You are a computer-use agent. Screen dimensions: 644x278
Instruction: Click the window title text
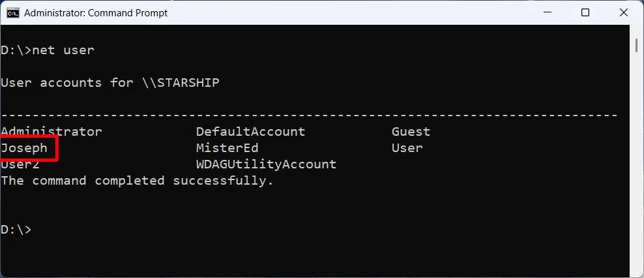click(x=96, y=13)
